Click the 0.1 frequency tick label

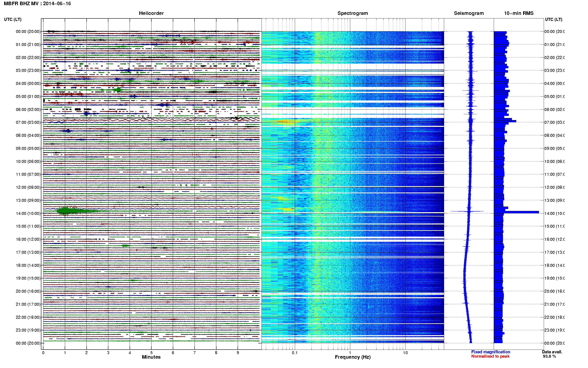(295, 353)
